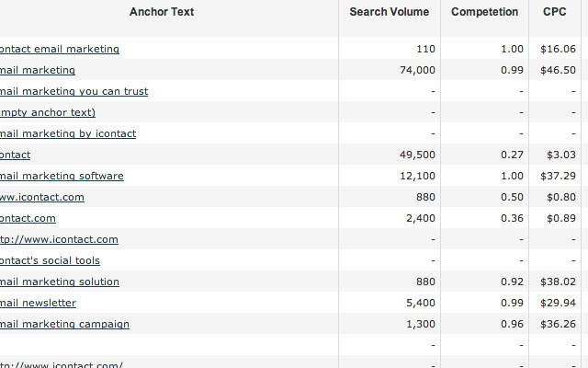Open the 'contact email marketing' anchor link
588x368 pixels.
point(60,49)
